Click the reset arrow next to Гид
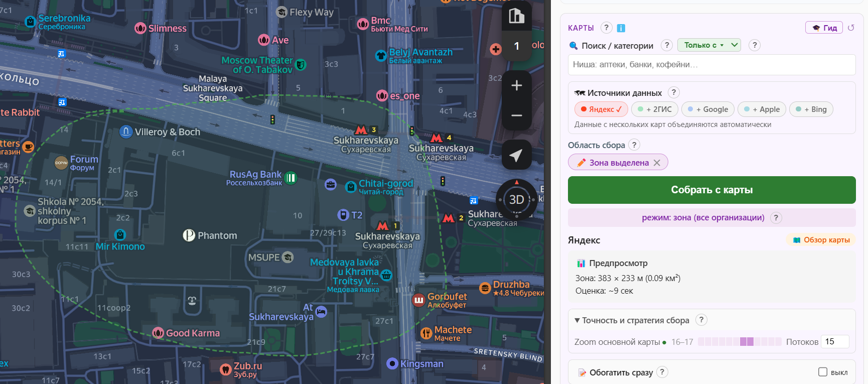This screenshot has height=384, width=868. [x=851, y=28]
